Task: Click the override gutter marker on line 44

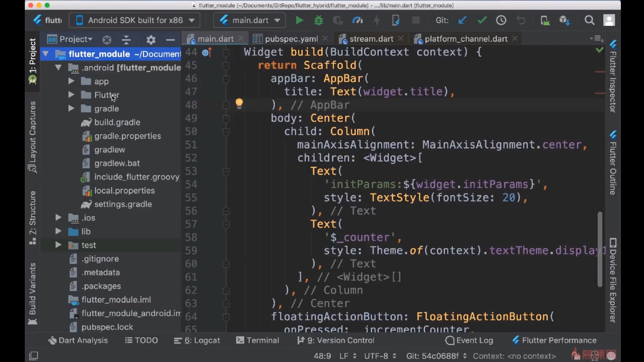Action: [207, 53]
